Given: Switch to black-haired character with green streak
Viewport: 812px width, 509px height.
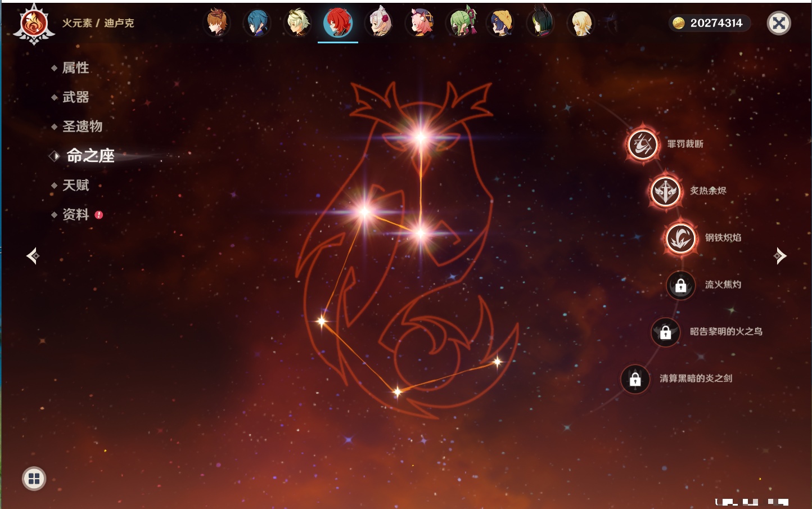Looking at the screenshot, I should coord(541,22).
